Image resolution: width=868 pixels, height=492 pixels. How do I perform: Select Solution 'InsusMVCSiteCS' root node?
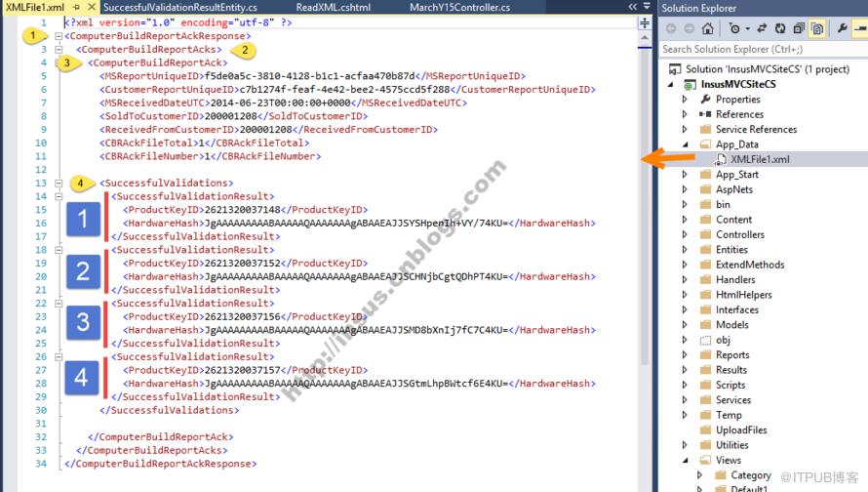[768, 69]
